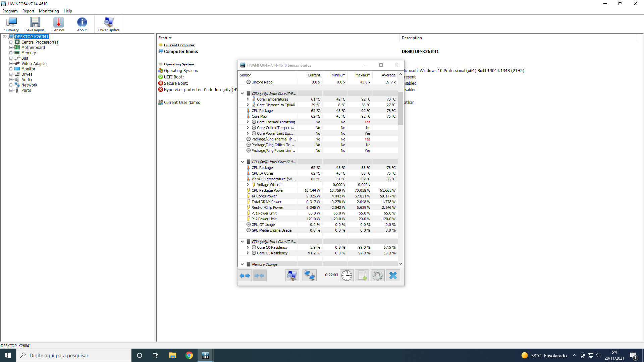Image resolution: width=644 pixels, height=362 pixels.
Task: Select the Monitor tree item
Action: pyautogui.click(x=28, y=69)
